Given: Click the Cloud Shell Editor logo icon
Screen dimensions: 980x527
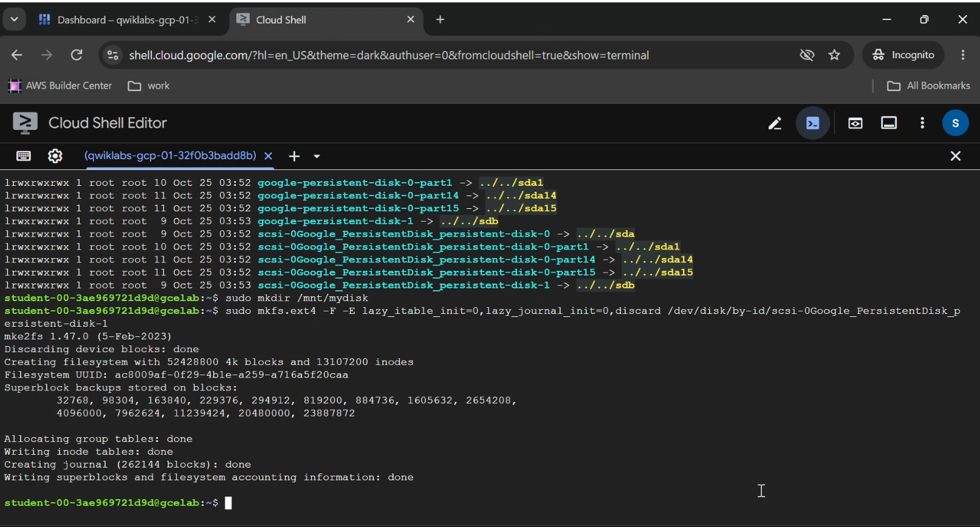Looking at the screenshot, I should (25, 123).
